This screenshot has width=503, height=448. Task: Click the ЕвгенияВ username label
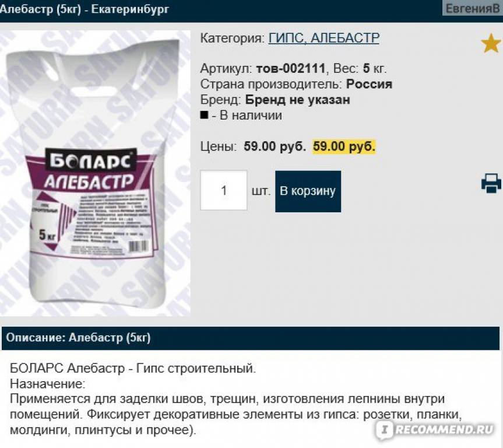pos(472,8)
